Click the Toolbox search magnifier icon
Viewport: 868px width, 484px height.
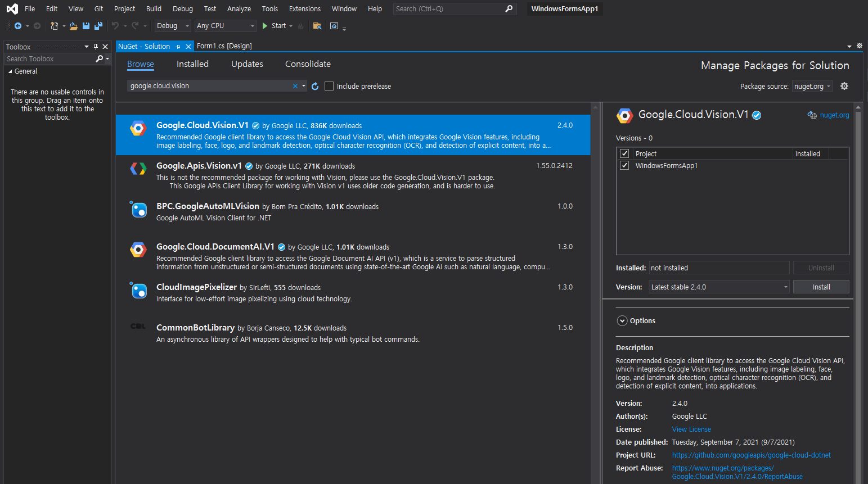pyautogui.click(x=100, y=58)
